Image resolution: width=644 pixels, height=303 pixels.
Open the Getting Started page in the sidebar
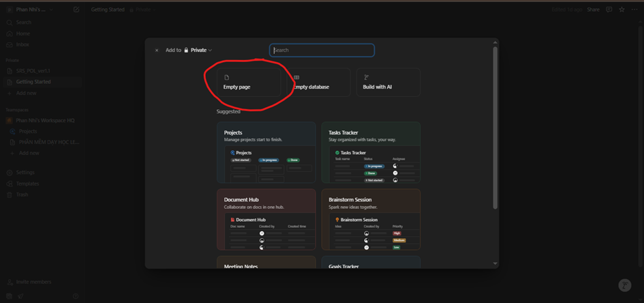[x=33, y=82]
